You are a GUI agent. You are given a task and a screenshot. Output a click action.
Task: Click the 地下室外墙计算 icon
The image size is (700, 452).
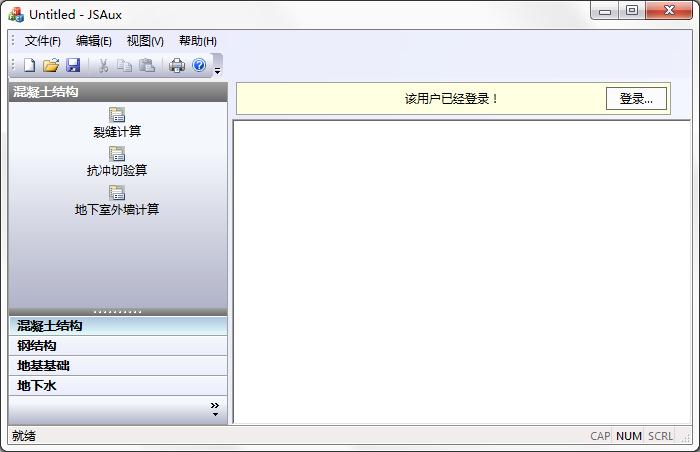pyautogui.click(x=117, y=193)
